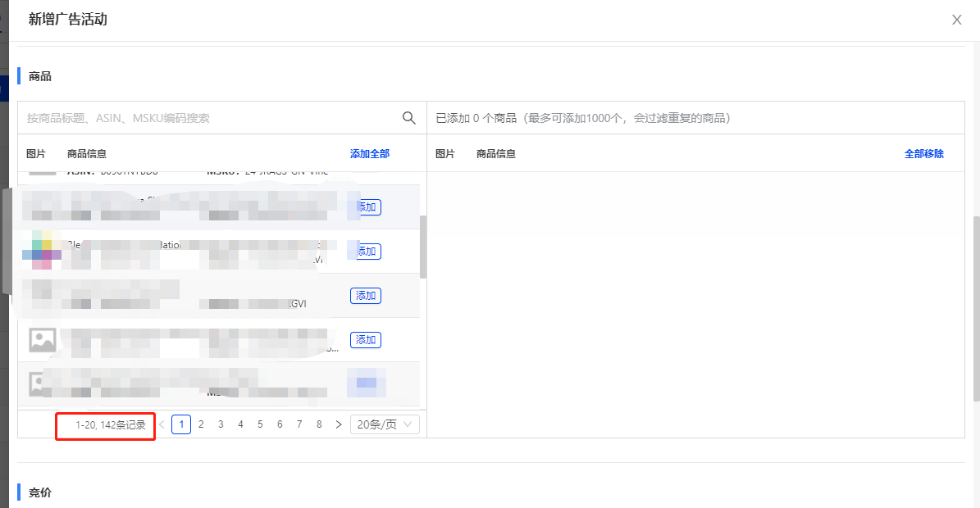The height and width of the screenshot is (508, 980).
Task: Click 添加 in the row ending with GVI
Action: (366, 296)
